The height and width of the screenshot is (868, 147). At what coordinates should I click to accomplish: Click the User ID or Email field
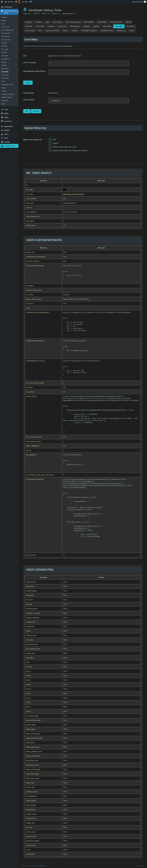[89, 63]
